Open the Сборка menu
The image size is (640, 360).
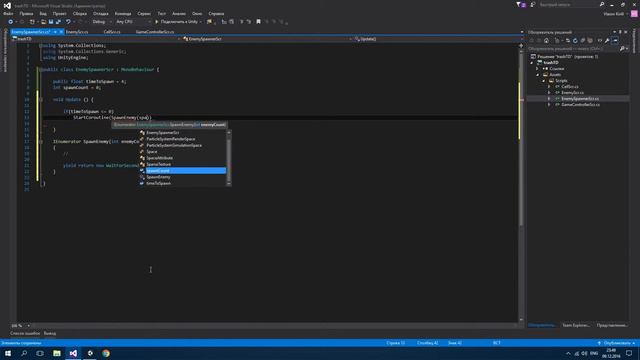80,13
